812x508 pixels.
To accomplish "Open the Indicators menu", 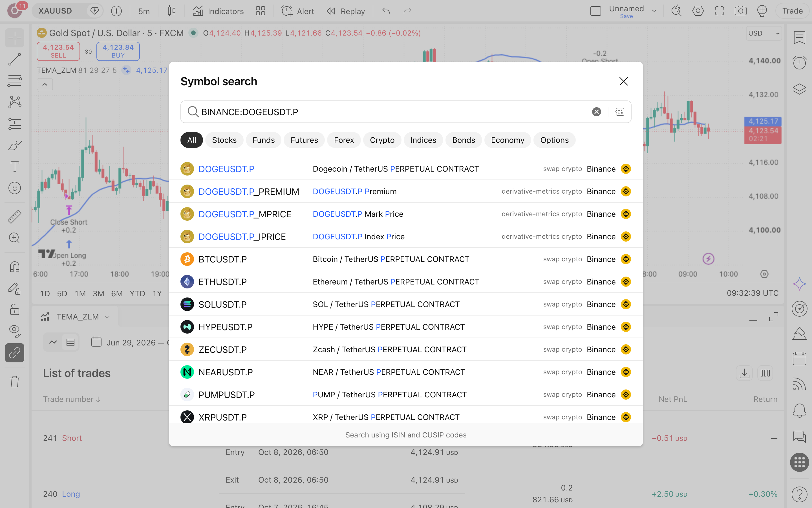I will pyautogui.click(x=219, y=11).
